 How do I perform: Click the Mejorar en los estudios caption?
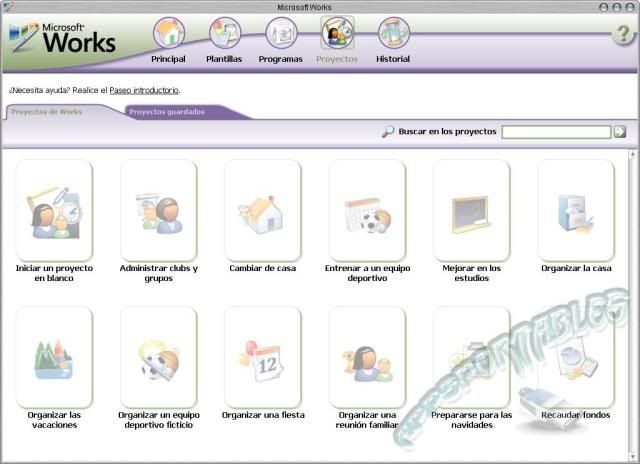[x=471, y=273]
